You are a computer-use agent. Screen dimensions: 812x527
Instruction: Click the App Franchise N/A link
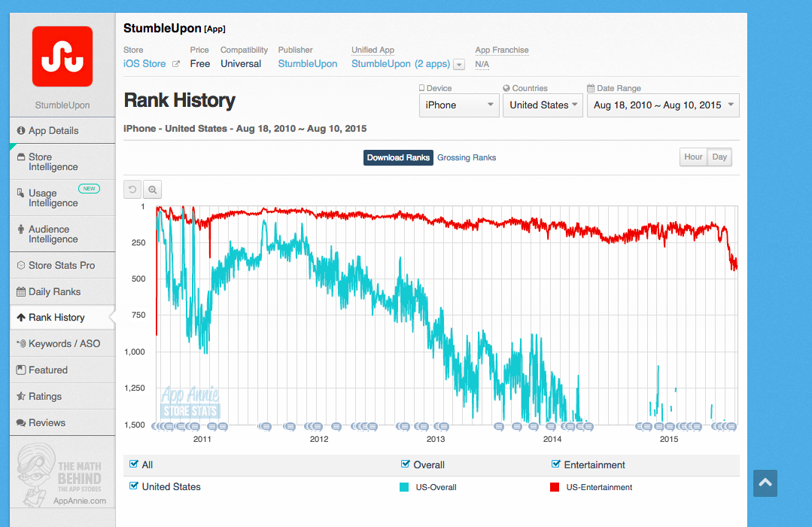pyautogui.click(x=482, y=64)
